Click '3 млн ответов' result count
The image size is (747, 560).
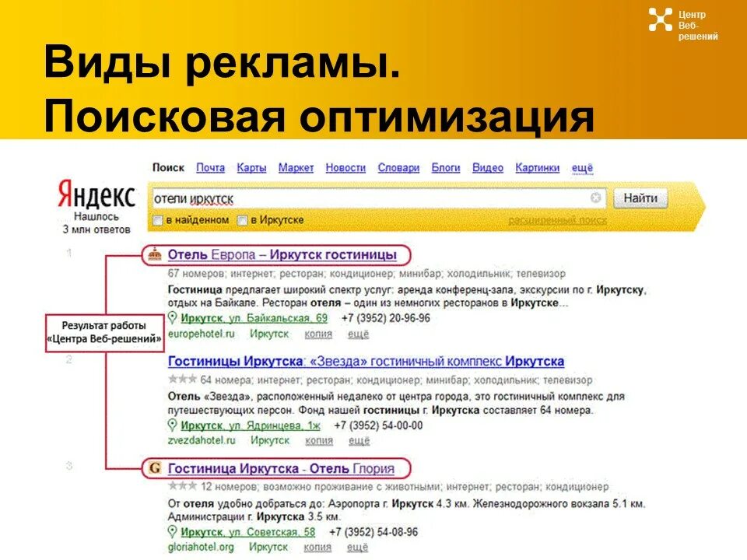pos(96,229)
